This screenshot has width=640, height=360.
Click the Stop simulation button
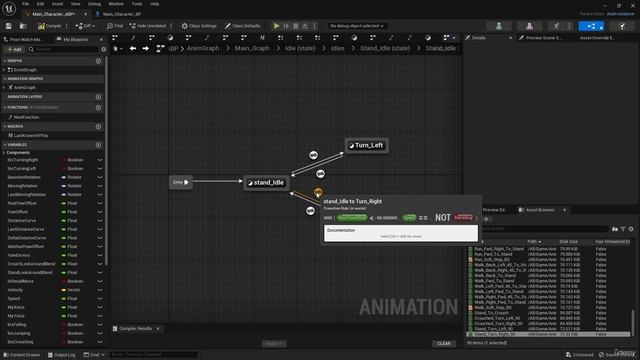(x=296, y=26)
